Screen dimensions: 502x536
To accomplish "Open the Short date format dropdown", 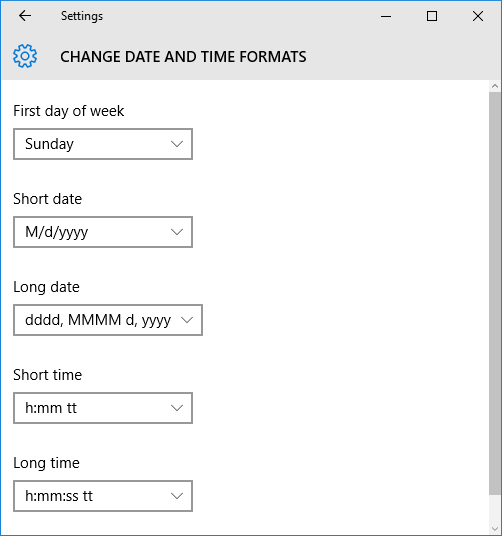I will pos(103,232).
